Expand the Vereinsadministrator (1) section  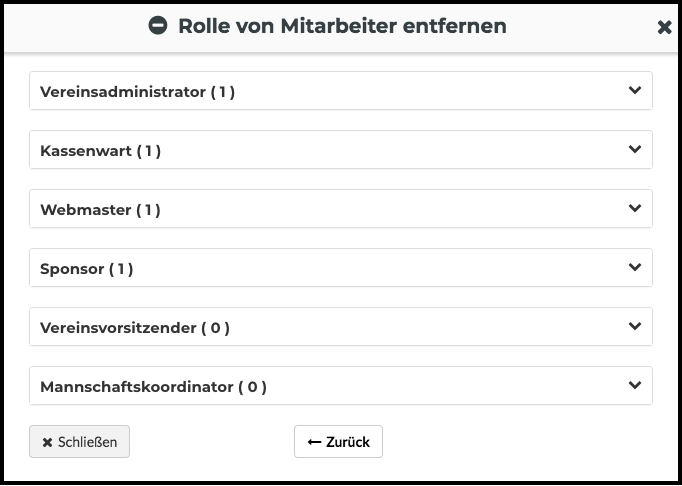click(341, 91)
